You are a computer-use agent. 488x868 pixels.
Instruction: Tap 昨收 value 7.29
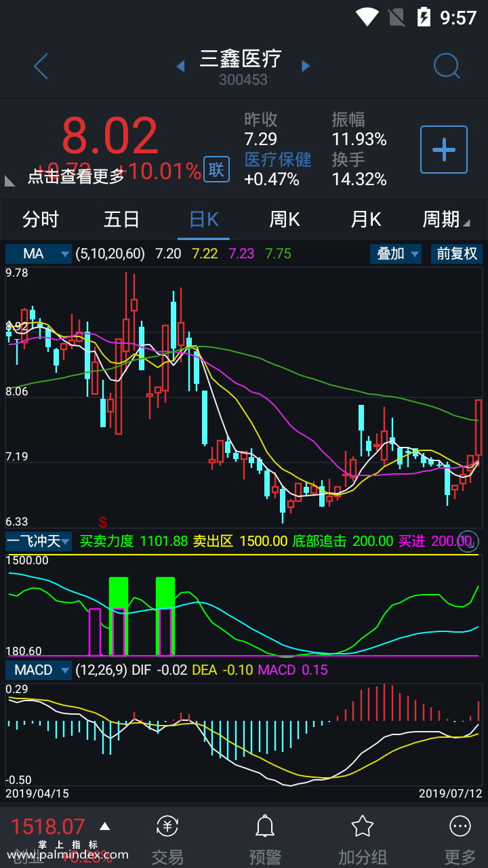(261, 139)
